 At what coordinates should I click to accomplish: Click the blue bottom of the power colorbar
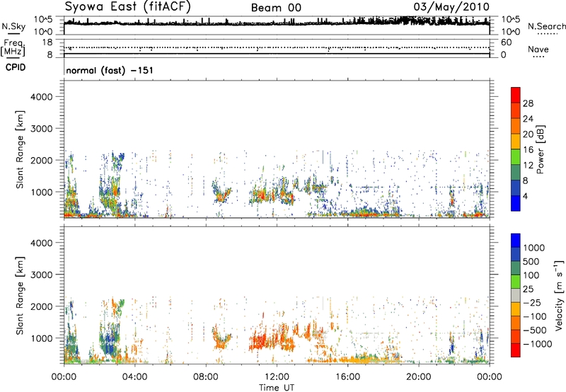pyautogui.click(x=516, y=203)
